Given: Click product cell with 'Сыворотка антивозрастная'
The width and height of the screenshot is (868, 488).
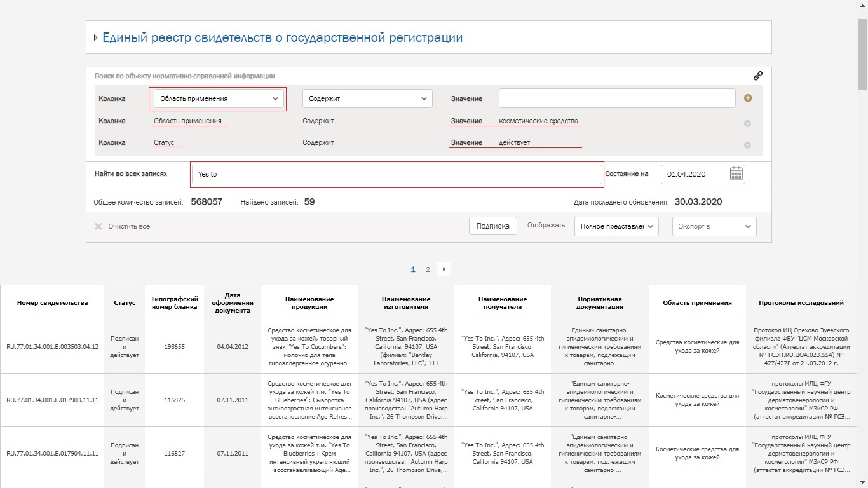Looking at the screenshot, I should [309, 400].
